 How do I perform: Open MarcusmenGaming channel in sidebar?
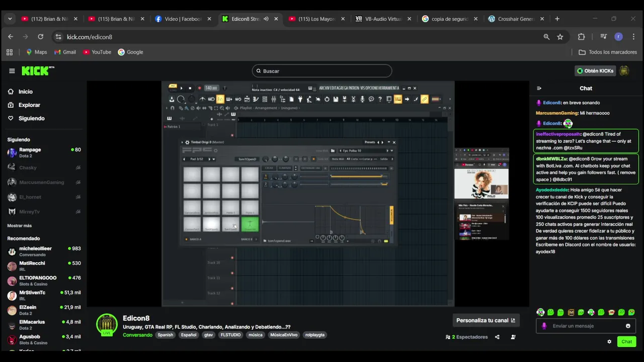44,182
